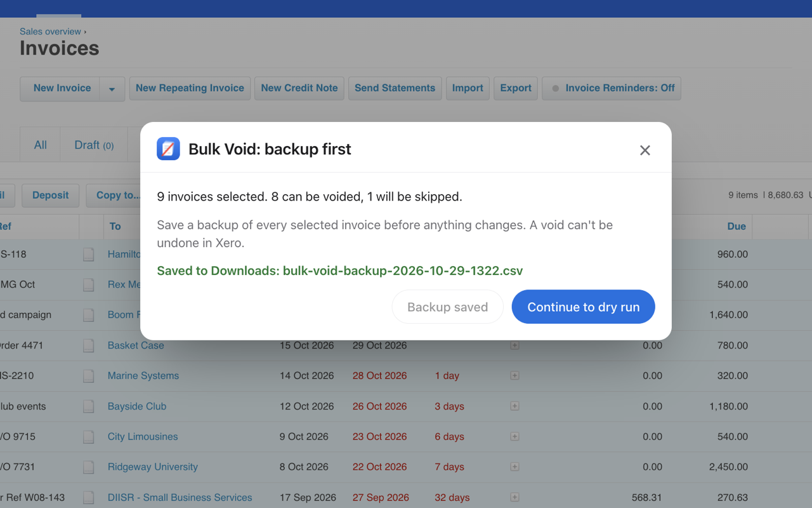Screen dimensions: 812x508
Task: Click document icon in Marine Systems row
Action: point(89,376)
